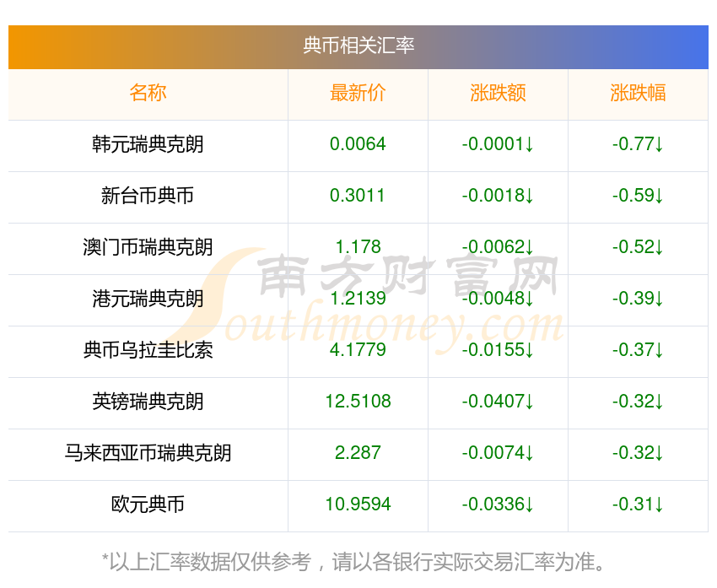Click the 涨跌幅 column header
This screenshot has width=717, height=588.
click(638, 93)
